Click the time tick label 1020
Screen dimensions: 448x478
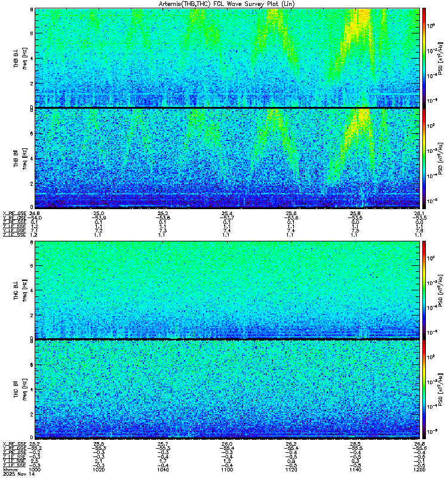tap(99, 470)
